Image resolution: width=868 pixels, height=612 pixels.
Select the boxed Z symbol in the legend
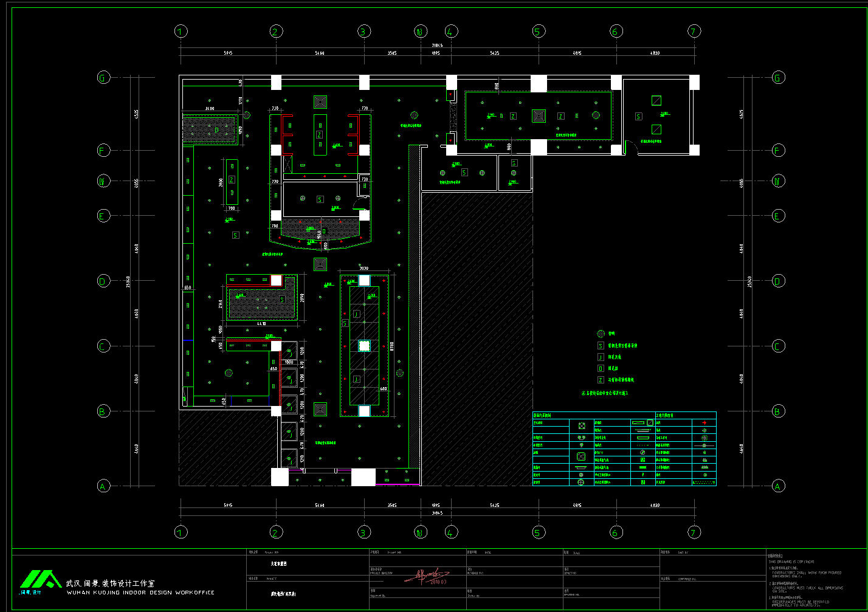click(601, 380)
